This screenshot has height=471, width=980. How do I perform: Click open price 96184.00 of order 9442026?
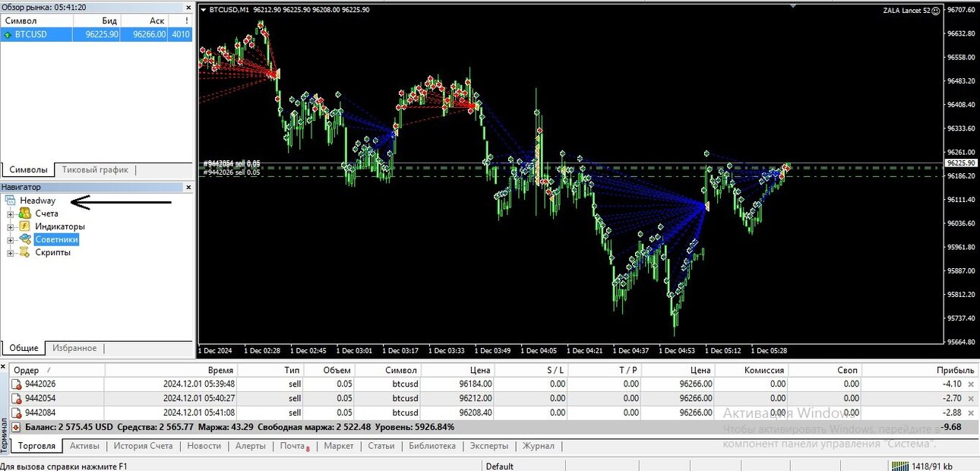pos(476,384)
